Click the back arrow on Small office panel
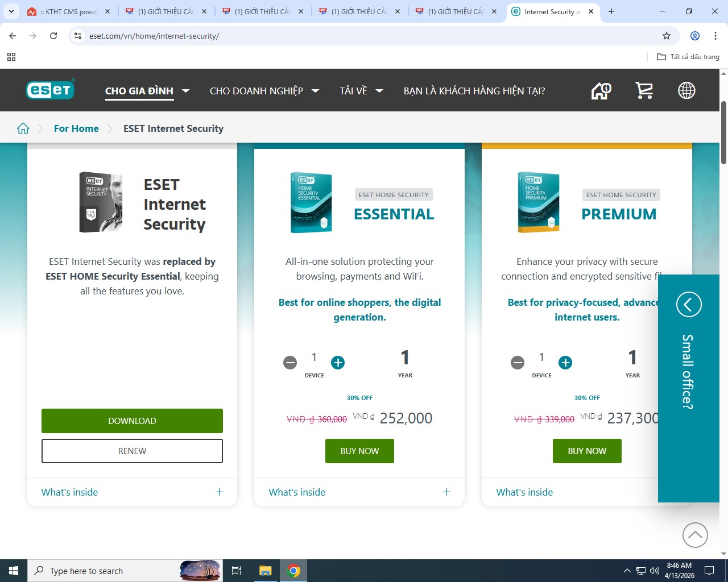Viewport: 728px width, 582px height. coord(689,304)
